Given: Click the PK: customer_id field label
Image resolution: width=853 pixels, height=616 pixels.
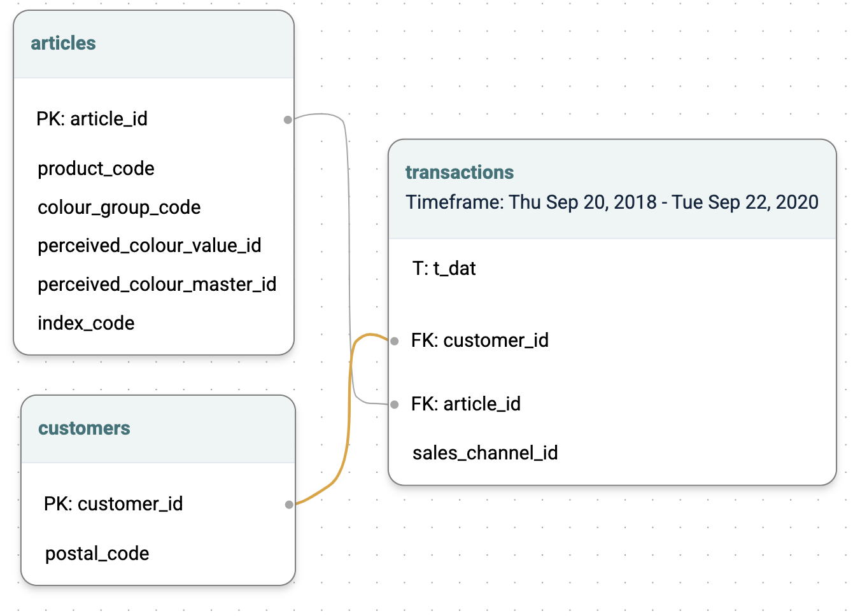Looking at the screenshot, I should tap(113, 504).
